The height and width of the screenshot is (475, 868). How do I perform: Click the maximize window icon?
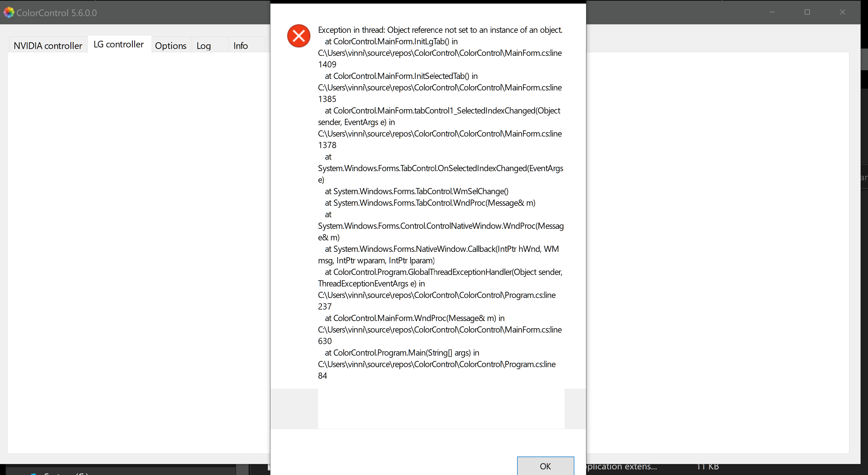click(x=807, y=13)
